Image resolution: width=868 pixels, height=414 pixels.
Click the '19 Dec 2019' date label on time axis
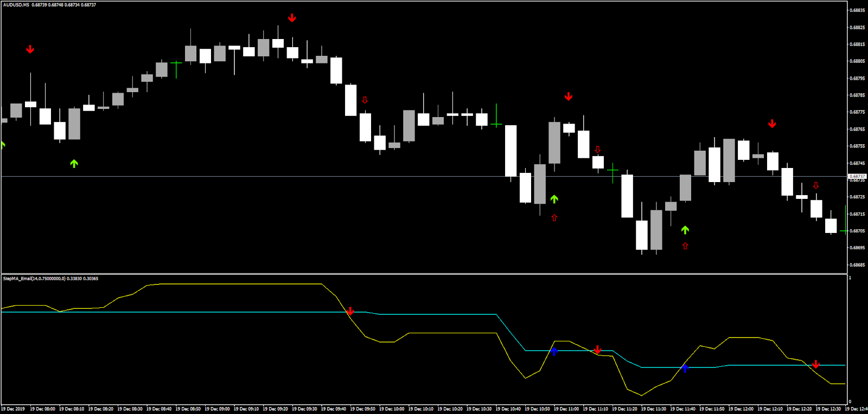(13, 409)
